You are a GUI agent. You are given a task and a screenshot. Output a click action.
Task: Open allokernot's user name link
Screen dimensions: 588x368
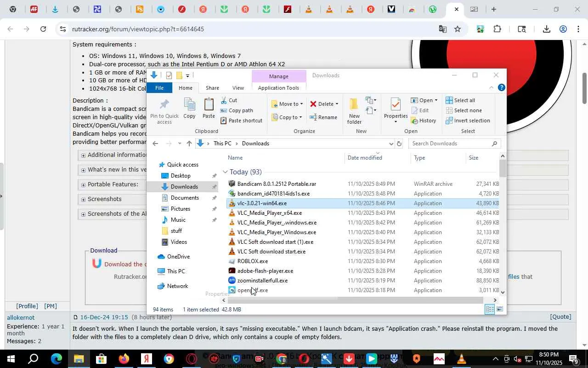pyautogui.click(x=21, y=317)
